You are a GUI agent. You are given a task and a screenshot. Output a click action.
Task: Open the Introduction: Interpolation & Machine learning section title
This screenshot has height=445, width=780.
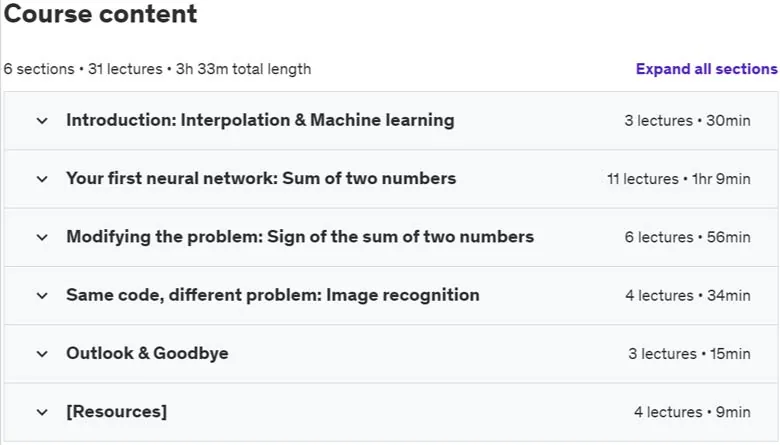pos(260,120)
